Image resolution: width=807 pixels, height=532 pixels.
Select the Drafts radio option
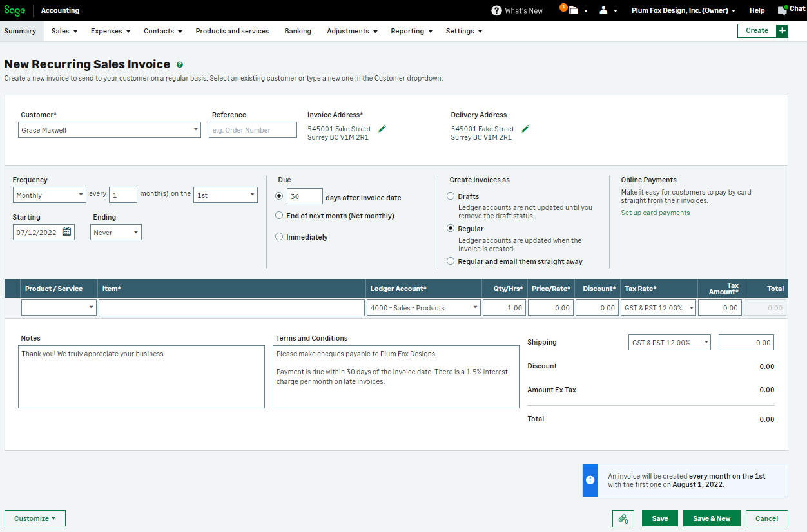pos(451,196)
